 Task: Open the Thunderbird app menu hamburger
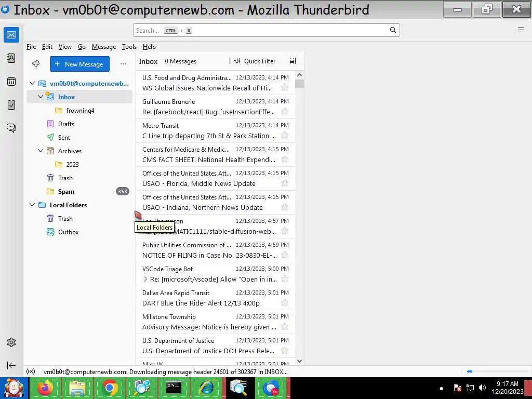tap(521, 30)
